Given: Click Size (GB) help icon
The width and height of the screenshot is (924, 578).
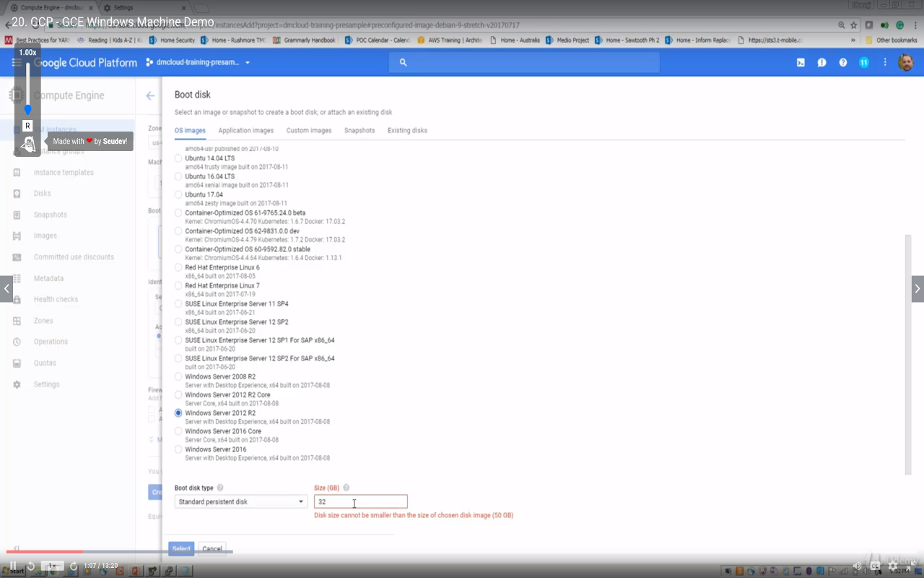Looking at the screenshot, I should [346, 488].
